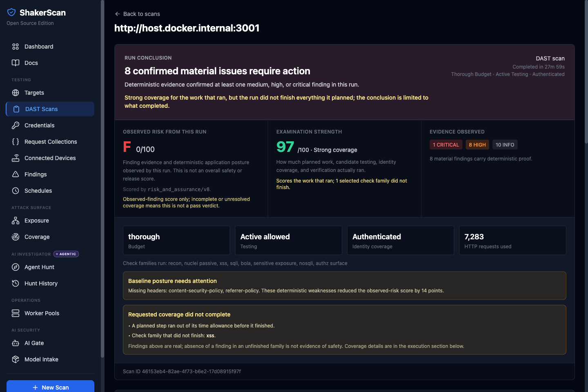Viewport: 588px width, 392px height.
Task: Click the back arrow icon beside Back to scans
Action: tap(118, 14)
